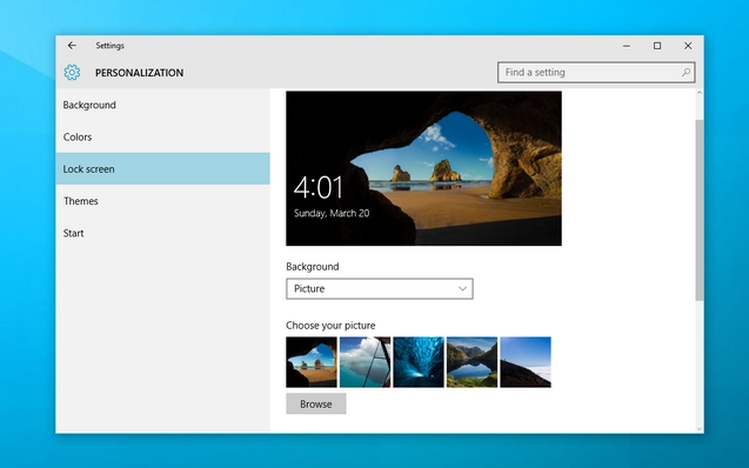The image size is (749, 468).
Task: Open the Background settings page
Action: click(x=163, y=105)
